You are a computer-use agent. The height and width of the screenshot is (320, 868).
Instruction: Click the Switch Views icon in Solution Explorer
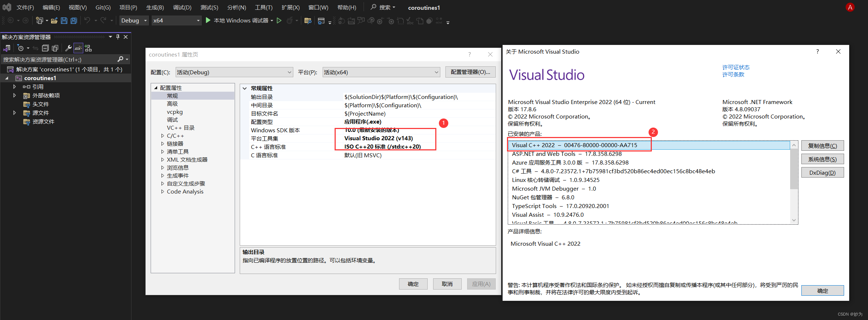click(7, 48)
